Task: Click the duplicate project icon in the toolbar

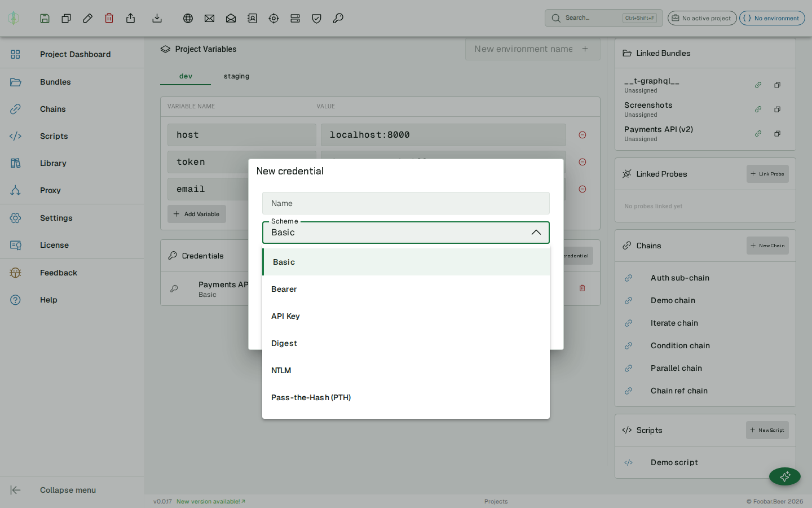Action: coord(67,18)
